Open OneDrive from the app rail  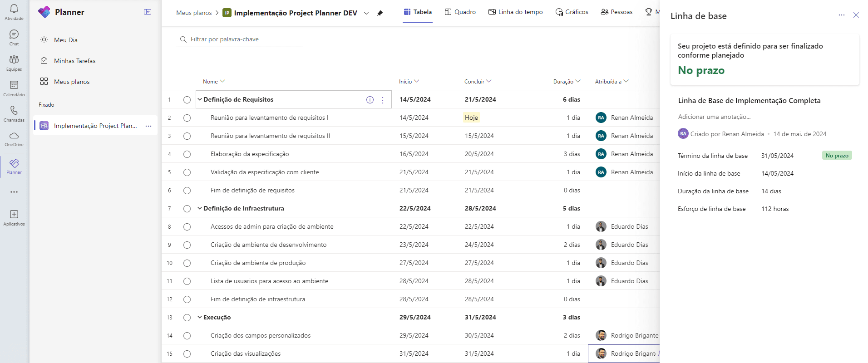point(14,136)
